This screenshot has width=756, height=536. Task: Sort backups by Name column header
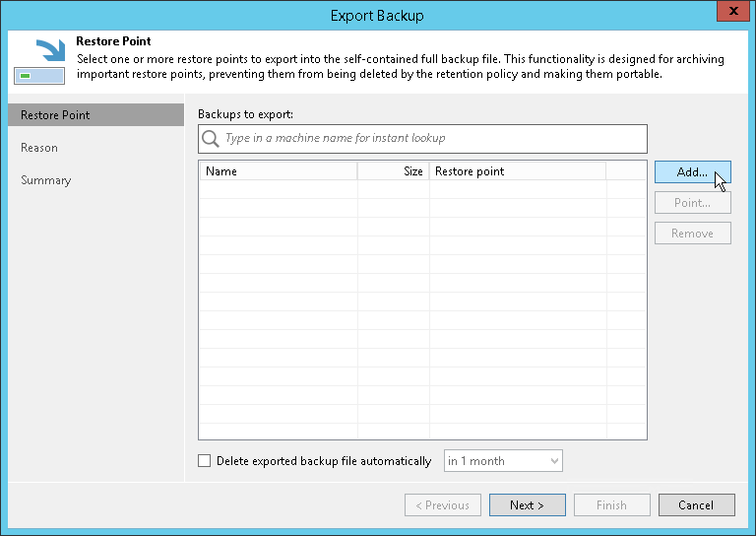[279, 171]
